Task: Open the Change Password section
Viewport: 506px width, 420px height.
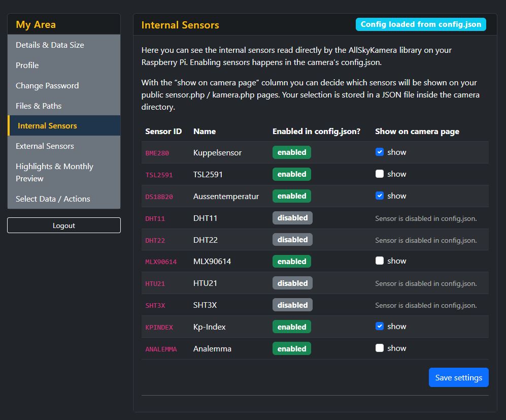Action: pyautogui.click(x=47, y=85)
